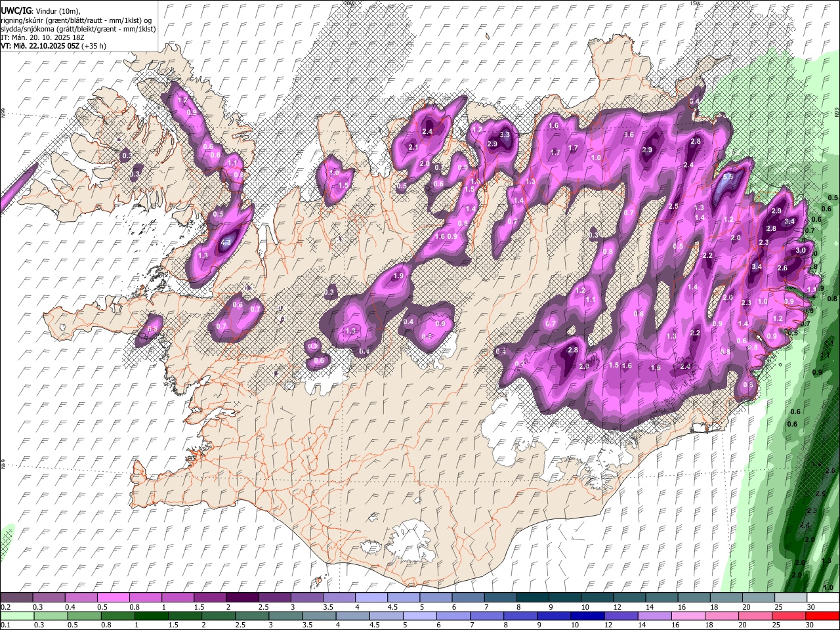Click the 'VT: Mið. 22.10.2025 05Z' valid-time text
The height and width of the screenshot is (630, 840).
point(40,46)
